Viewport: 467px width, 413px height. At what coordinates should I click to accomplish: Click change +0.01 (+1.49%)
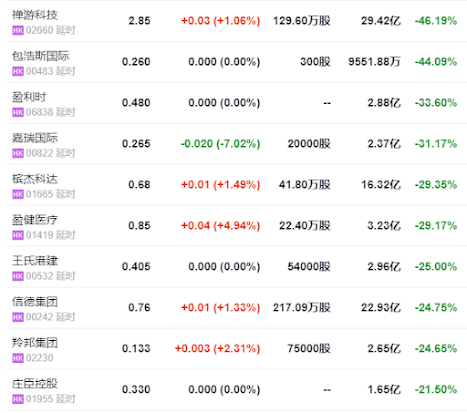tap(220, 185)
